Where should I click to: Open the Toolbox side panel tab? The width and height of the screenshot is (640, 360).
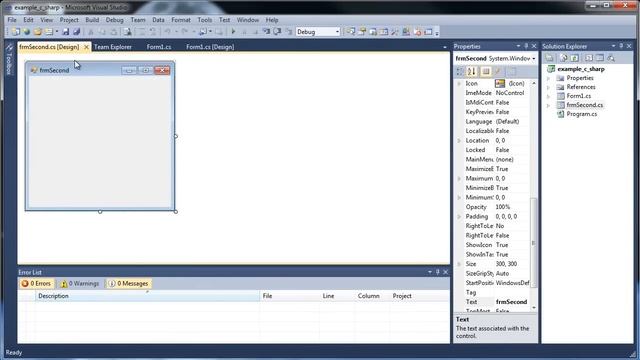coord(9,60)
